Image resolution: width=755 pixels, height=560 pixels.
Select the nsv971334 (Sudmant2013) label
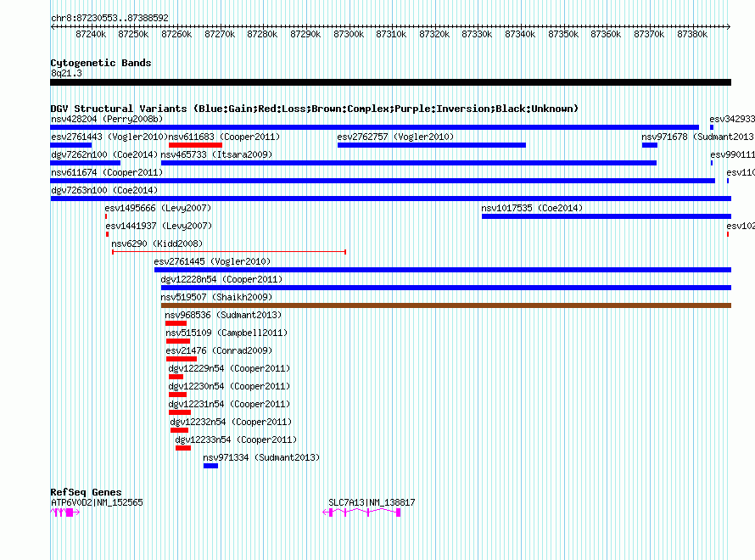point(261,457)
